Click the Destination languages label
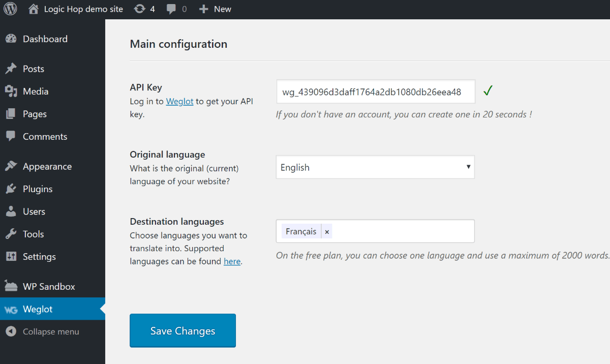This screenshot has width=610, height=364. coord(177,222)
